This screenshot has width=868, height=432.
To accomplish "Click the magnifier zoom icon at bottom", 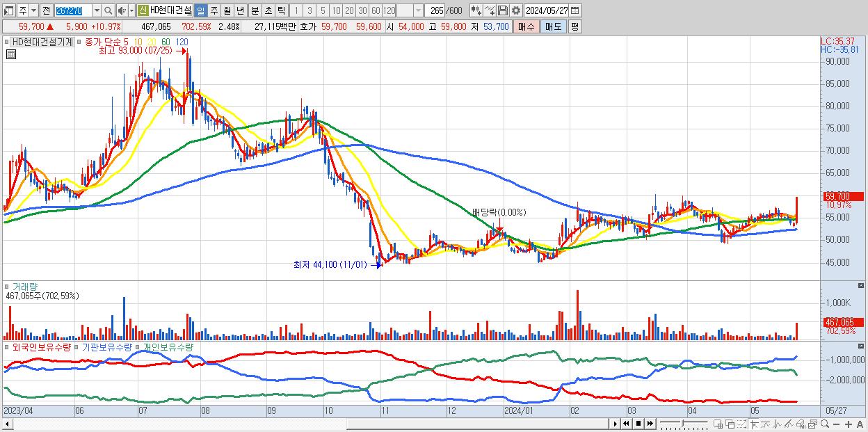I will 825,424.
